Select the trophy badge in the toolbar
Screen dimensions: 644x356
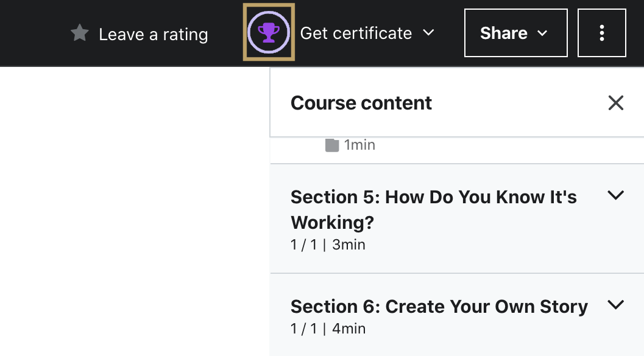coord(268,33)
